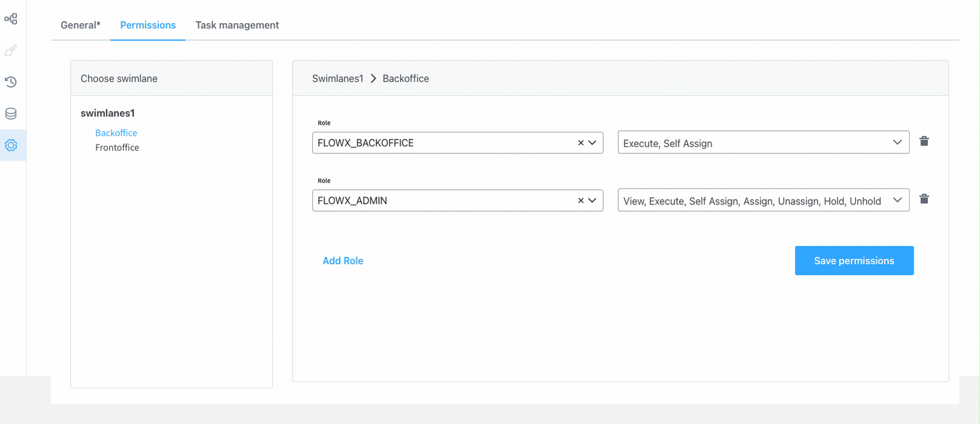Select the Backoffice swimlane
Image resolution: width=980 pixels, height=424 pixels.
click(x=116, y=133)
